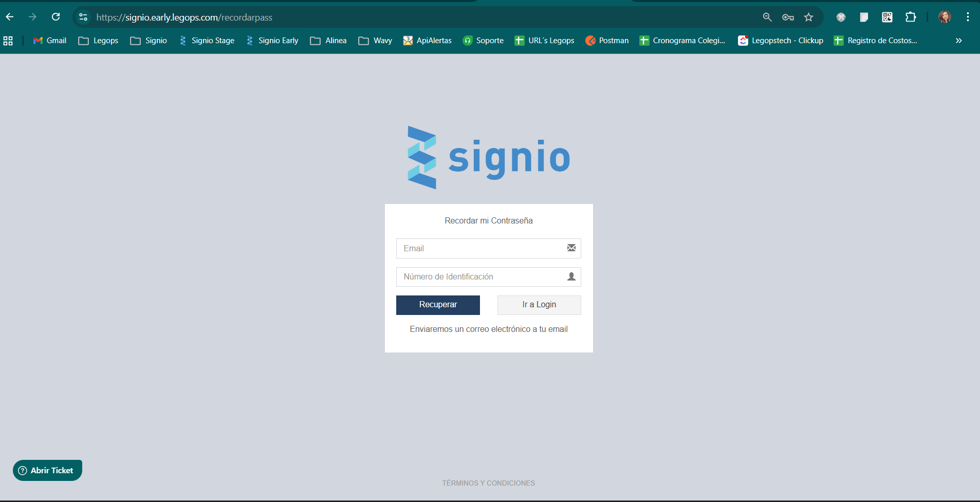This screenshot has width=980, height=502.
Task: Click the signio logo
Action: (489, 157)
